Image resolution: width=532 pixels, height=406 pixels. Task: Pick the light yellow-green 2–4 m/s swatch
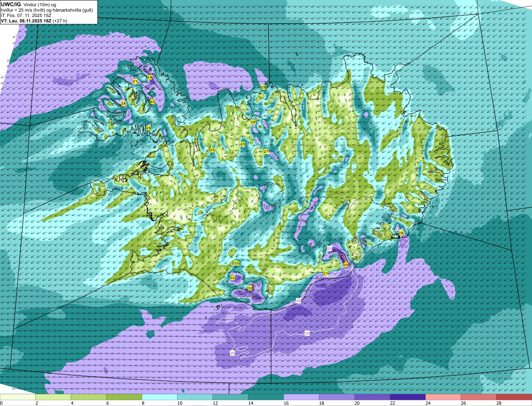[x=53, y=397]
